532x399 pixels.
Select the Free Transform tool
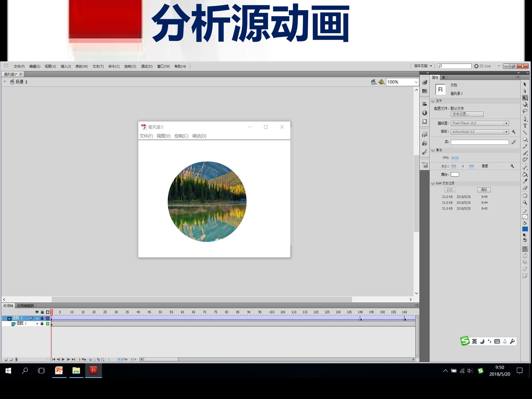[525, 98]
